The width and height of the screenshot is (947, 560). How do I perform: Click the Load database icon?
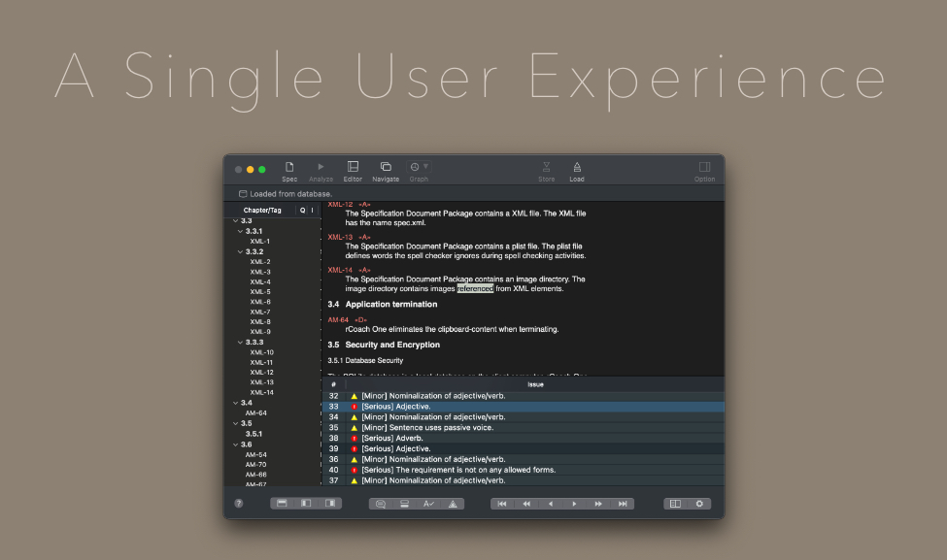pyautogui.click(x=577, y=171)
